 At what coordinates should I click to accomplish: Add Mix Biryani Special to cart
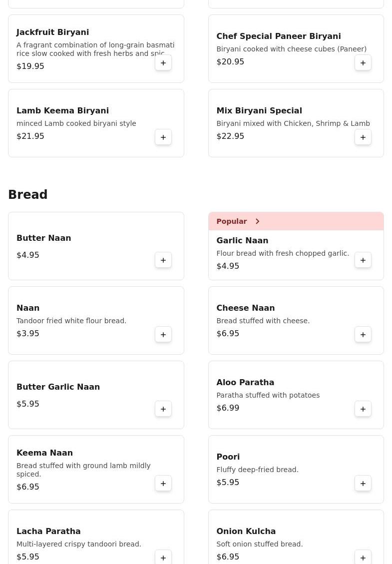(x=363, y=137)
